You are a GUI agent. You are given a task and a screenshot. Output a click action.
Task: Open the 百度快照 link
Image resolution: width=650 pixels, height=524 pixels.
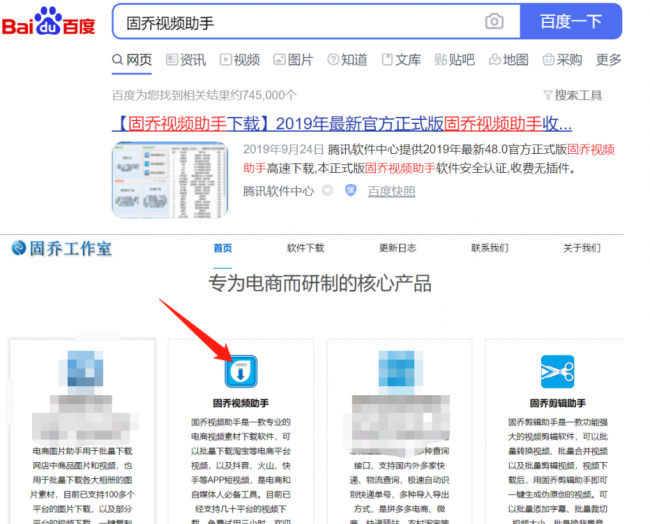[391, 191]
